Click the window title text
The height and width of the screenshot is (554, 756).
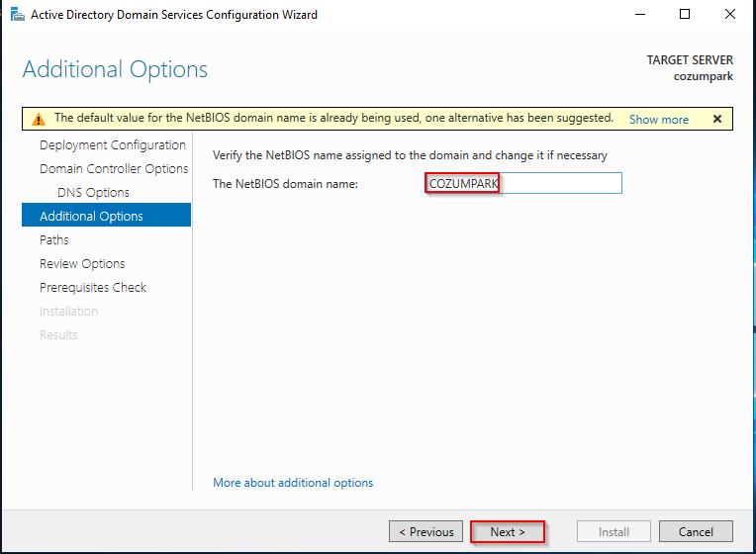174,15
